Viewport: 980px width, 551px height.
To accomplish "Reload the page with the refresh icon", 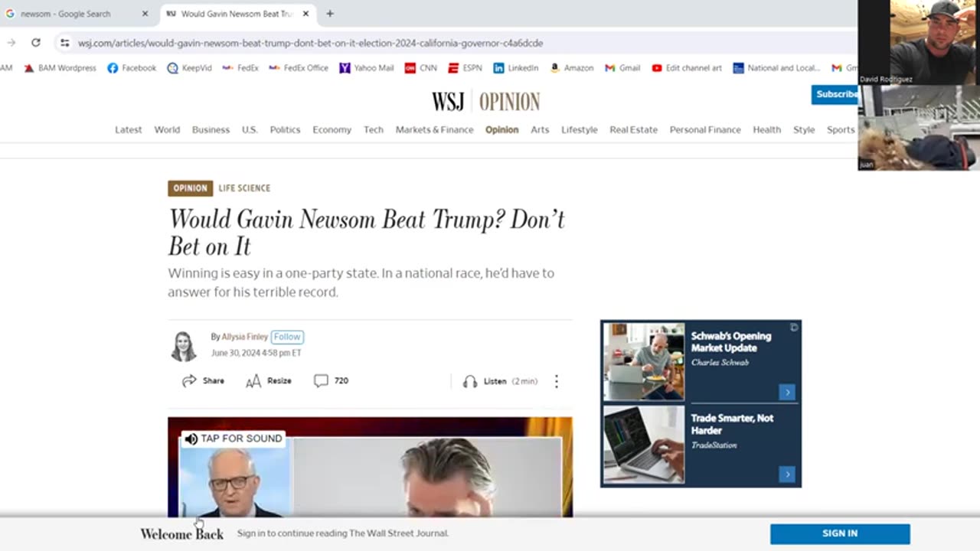I will [35, 43].
